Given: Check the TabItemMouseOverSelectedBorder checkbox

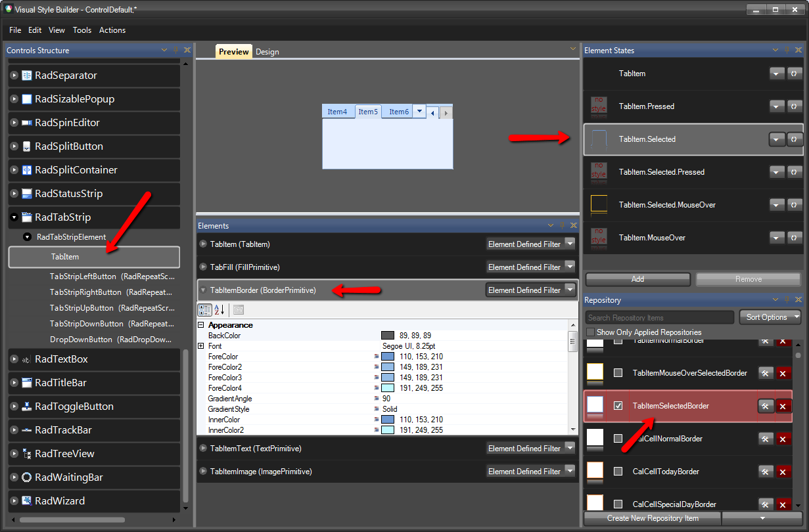Looking at the screenshot, I should click(x=618, y=373).
